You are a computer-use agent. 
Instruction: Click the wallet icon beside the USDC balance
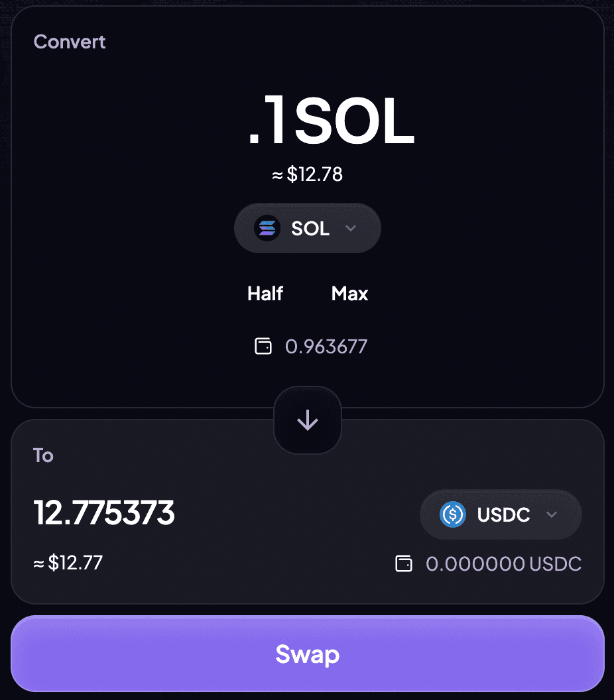coord(404,563)
